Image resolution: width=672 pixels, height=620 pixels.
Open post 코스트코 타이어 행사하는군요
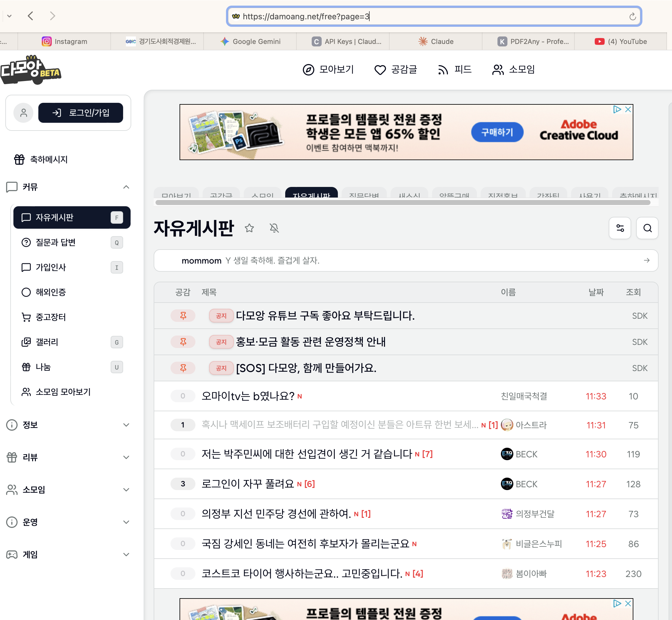(x=302, y=574)
